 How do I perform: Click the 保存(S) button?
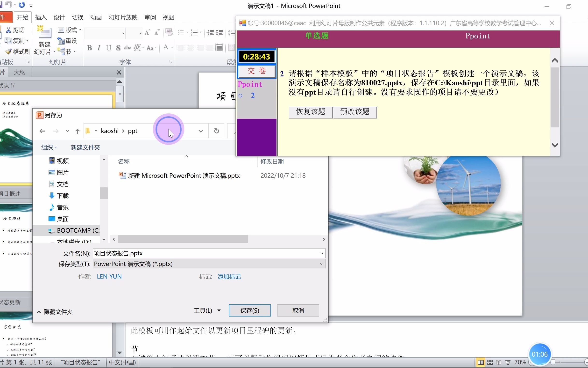click(x=250, y=310)
